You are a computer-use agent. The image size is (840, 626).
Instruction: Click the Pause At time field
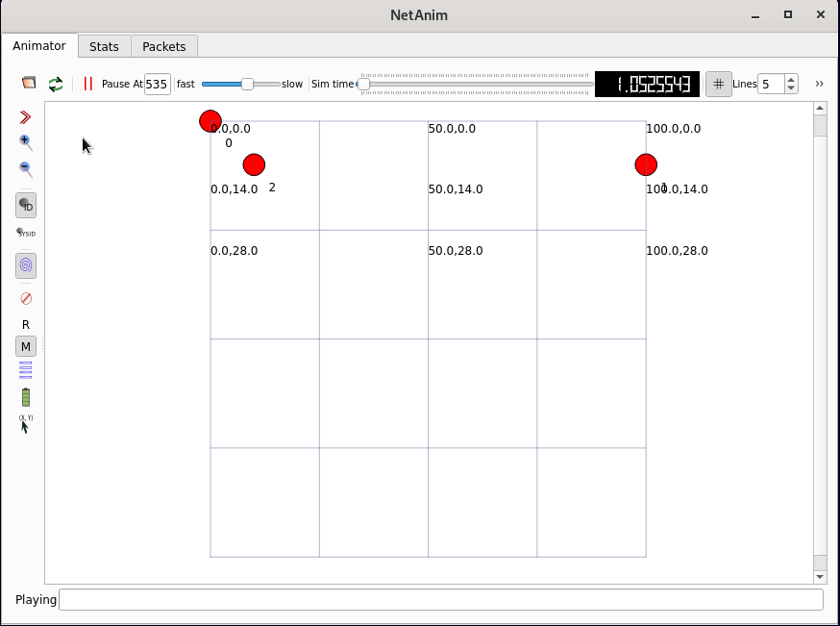pyautogui.click(x=157, y=85)
